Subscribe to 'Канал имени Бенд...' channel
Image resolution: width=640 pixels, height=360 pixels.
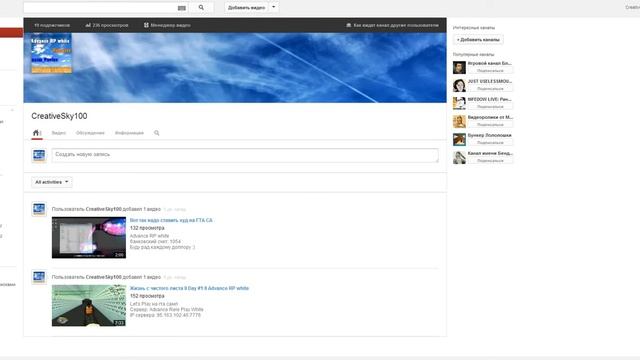tap(490, 161)
